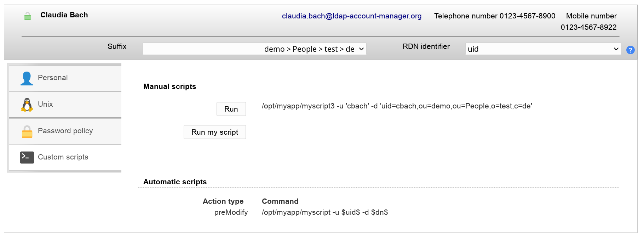644x241 pixels.
Task: Click the telephone number 0123-4567-8900
Action: pyautogui.click(x=527, y=16)
